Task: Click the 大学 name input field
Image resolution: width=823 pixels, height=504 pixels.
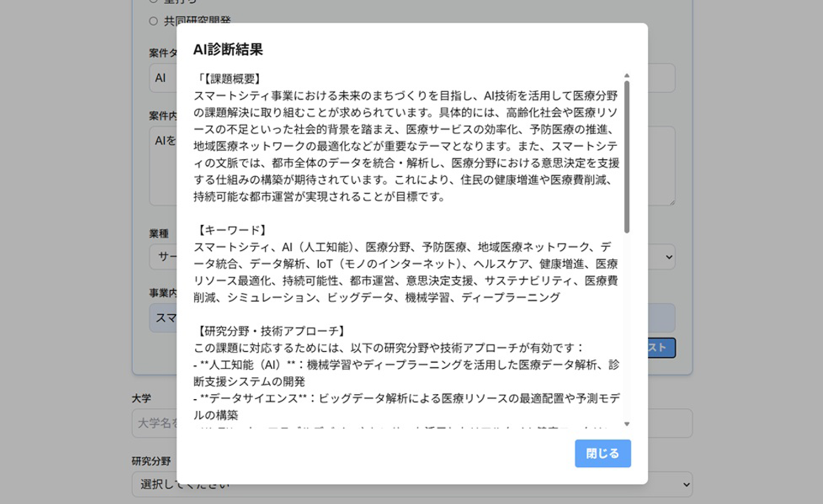Action: point(154,423)
